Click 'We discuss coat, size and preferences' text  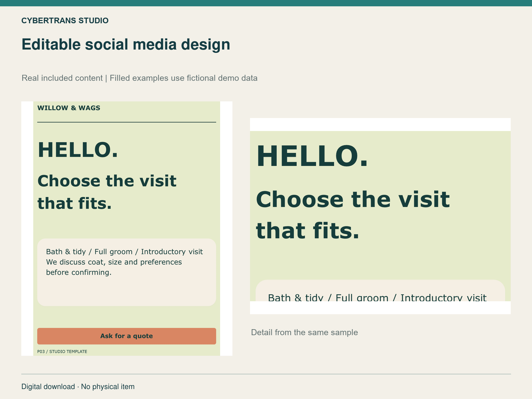tap(114, 262)
